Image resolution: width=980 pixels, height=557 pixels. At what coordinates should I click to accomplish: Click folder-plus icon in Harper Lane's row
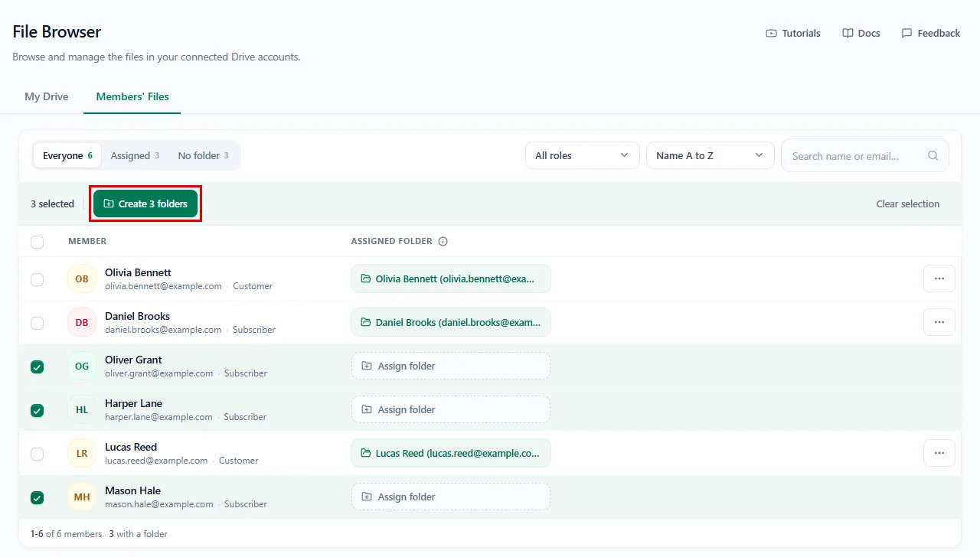point(367,409)
